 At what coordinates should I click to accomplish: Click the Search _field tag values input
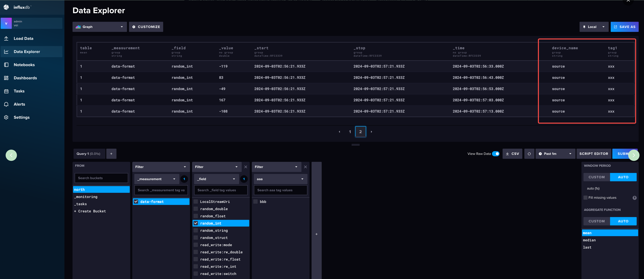(x=221, y=190)
